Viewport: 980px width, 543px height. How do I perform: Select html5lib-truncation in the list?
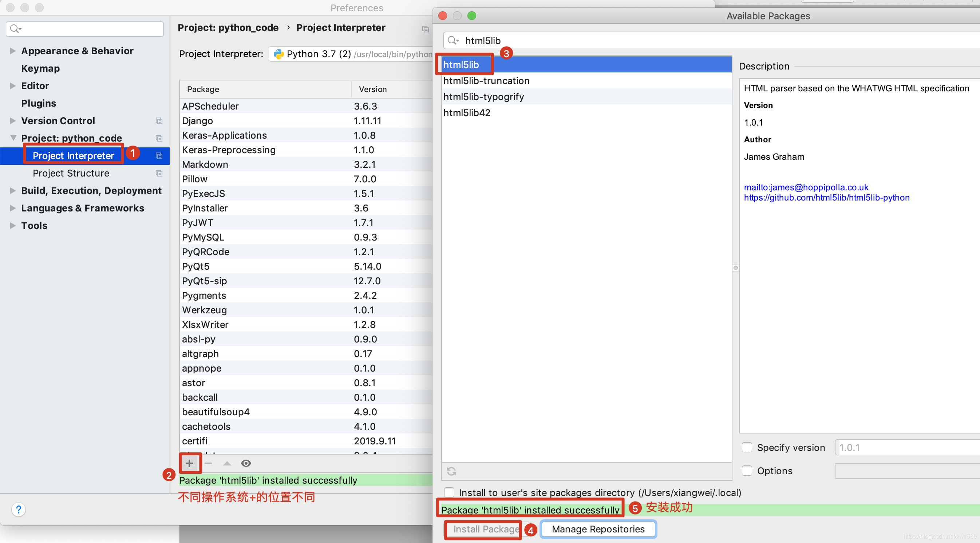[586, 81]
